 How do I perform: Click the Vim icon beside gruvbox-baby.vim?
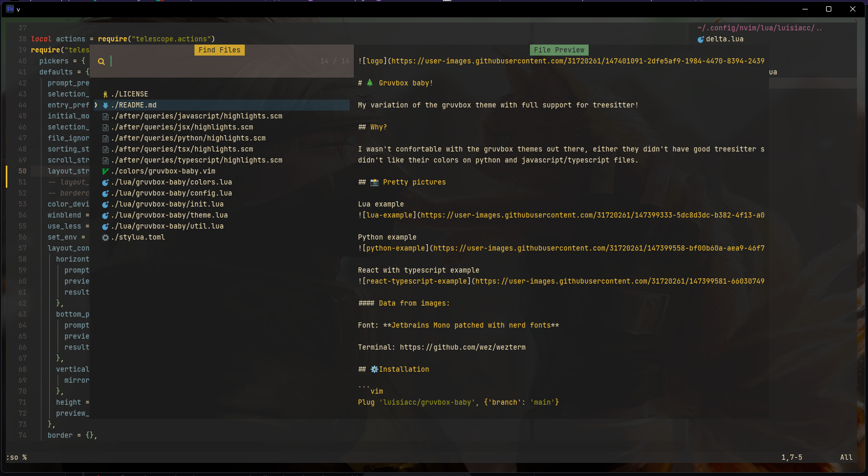[105, 171]
